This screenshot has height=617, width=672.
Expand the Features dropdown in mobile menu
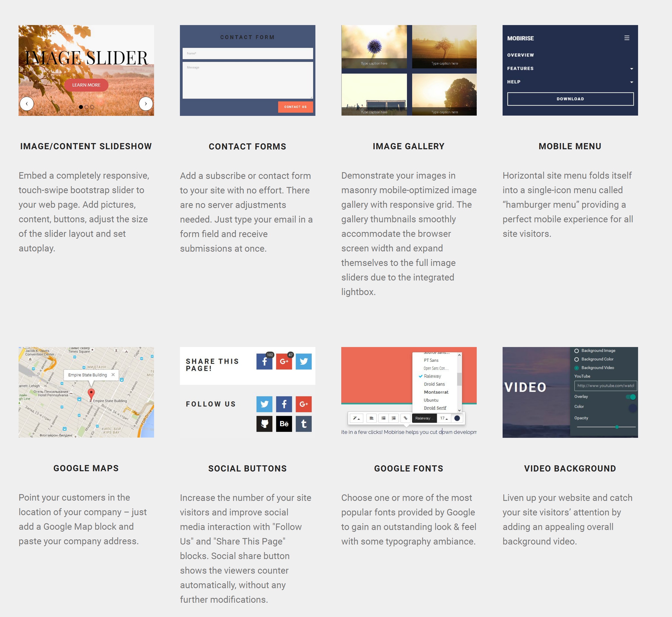(631, 68)
